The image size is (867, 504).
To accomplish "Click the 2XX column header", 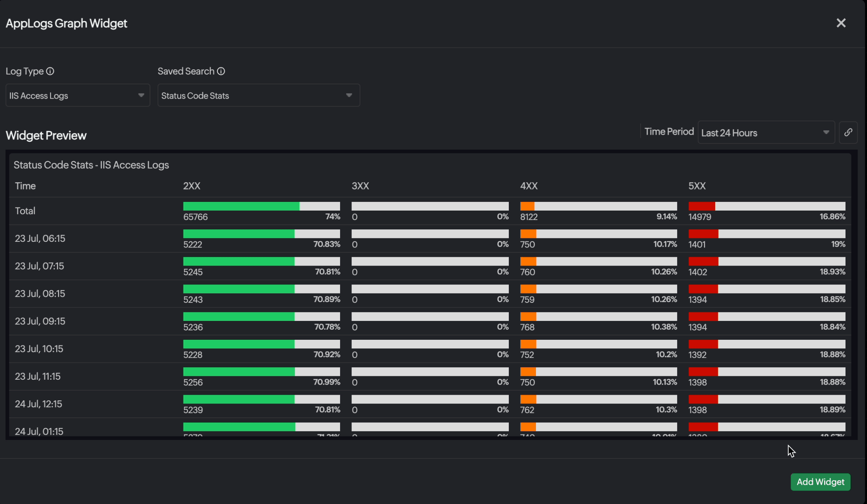I will (192, 186).
